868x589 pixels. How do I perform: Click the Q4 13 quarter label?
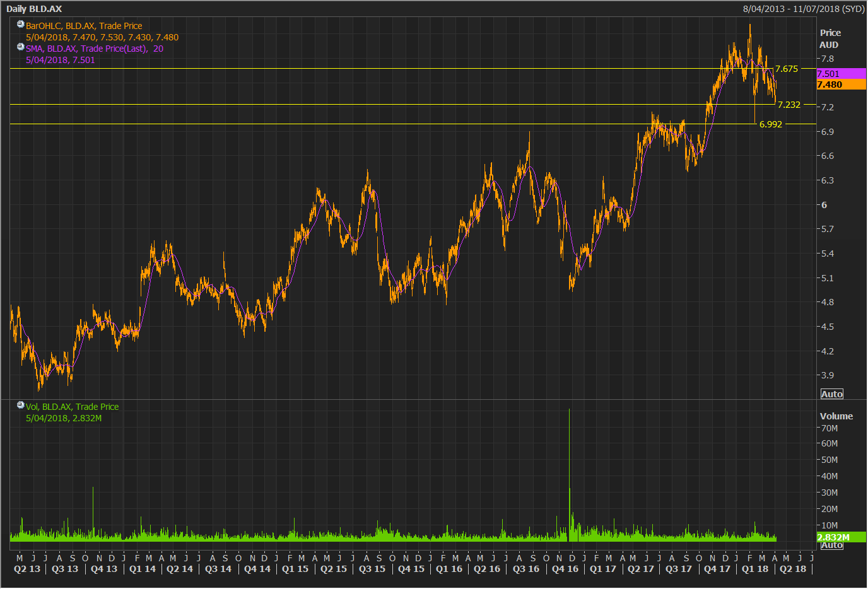click(104, 569)
